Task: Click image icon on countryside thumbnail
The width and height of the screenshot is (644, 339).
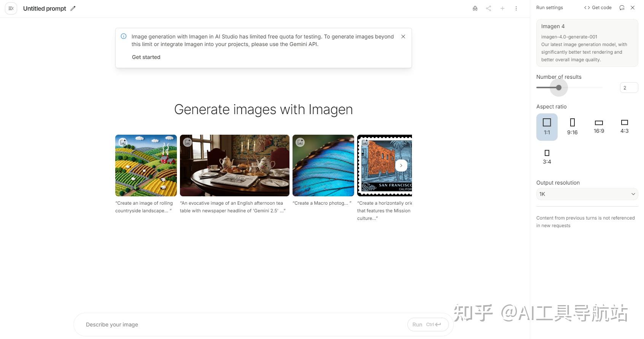Action: click(x=123, y=142)
